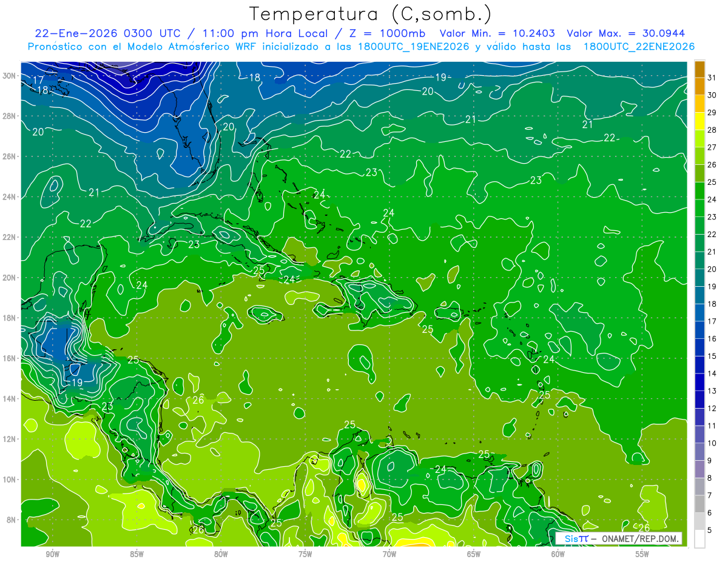
Task: Click the color scale label 13
Action: 712,391
